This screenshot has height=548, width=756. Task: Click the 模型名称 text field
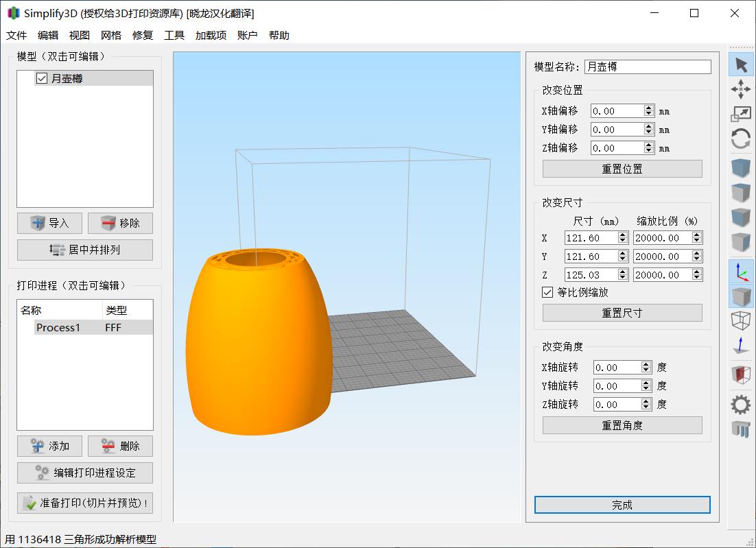pyautogui.click(x=648, y=67)
